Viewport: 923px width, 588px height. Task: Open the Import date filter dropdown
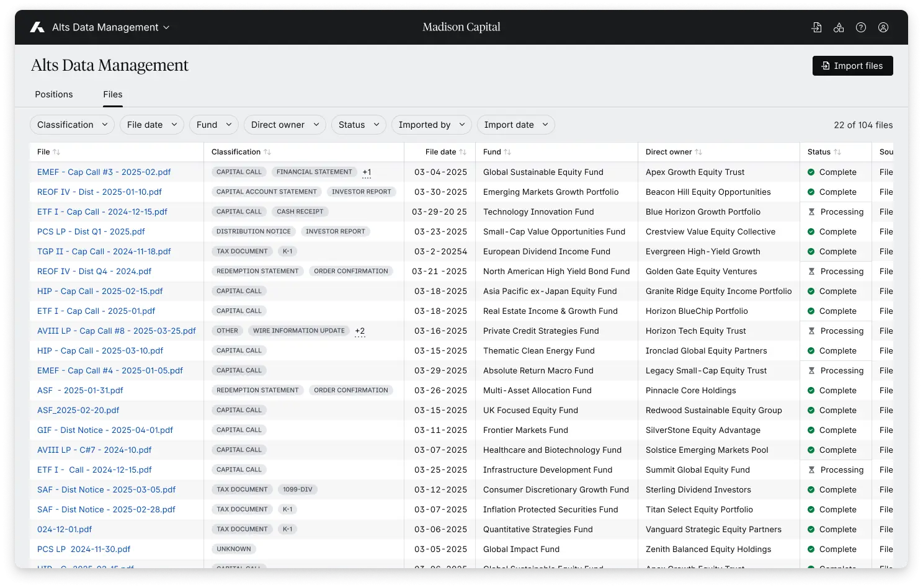coord(516,125)
